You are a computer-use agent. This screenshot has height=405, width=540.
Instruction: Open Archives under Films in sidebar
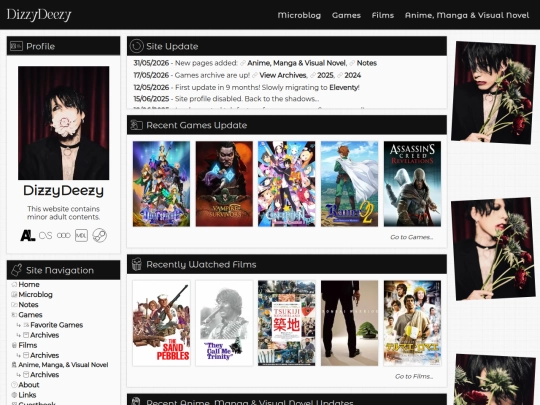(x=44, y=355)
